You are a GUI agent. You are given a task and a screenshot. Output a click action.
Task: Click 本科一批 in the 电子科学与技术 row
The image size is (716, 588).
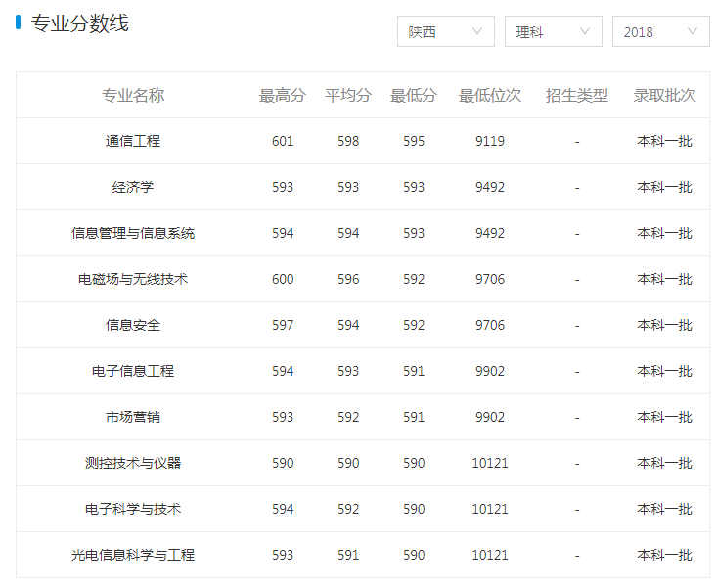(x=664, y=509)
